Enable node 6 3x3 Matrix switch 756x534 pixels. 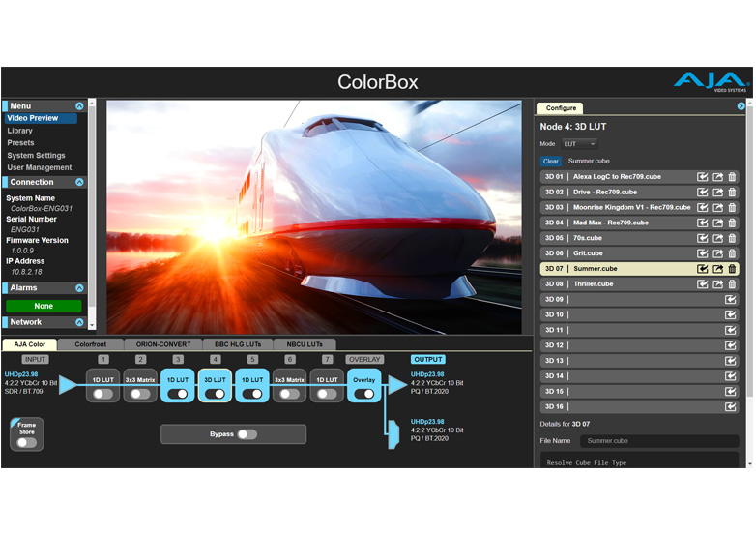(x=289, y=394)
